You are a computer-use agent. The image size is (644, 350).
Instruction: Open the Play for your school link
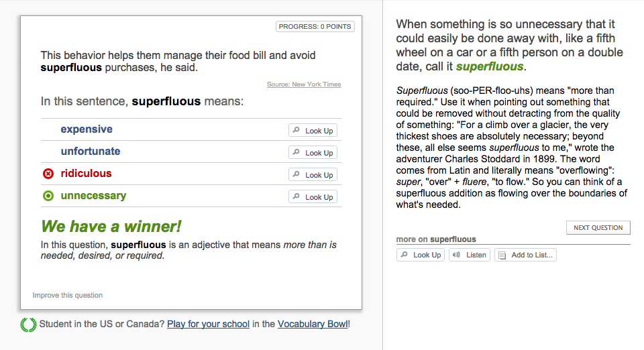(208, 324)
